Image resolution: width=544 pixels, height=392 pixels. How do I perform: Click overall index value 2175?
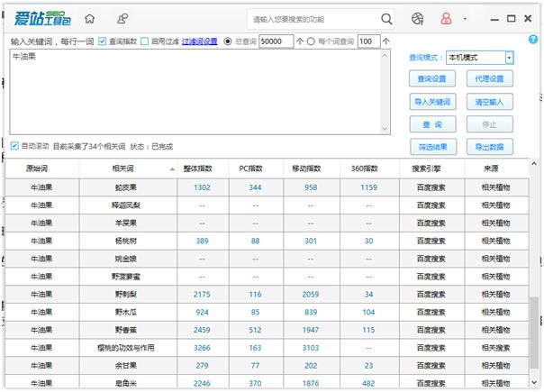pos(202,295)
